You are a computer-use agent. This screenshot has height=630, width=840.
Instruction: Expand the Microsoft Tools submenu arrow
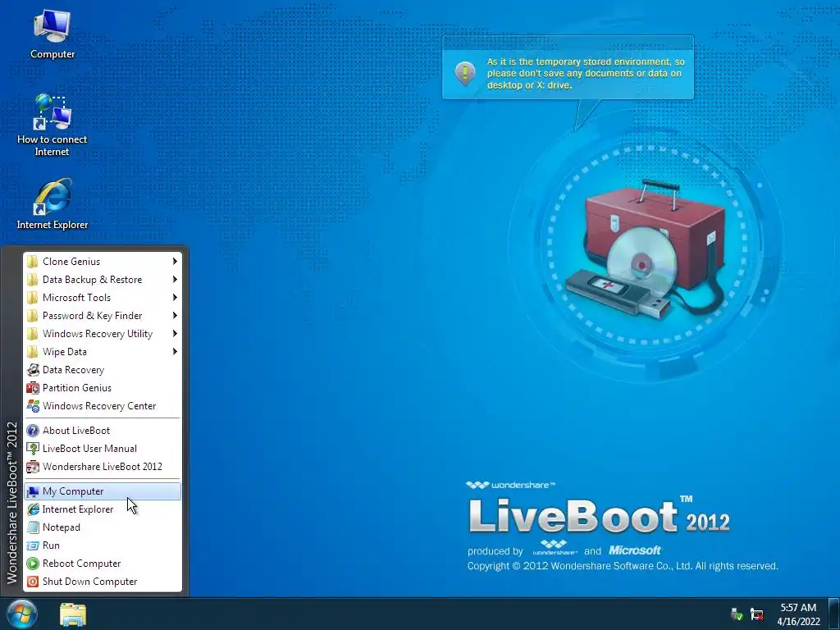tap(175, 298)
